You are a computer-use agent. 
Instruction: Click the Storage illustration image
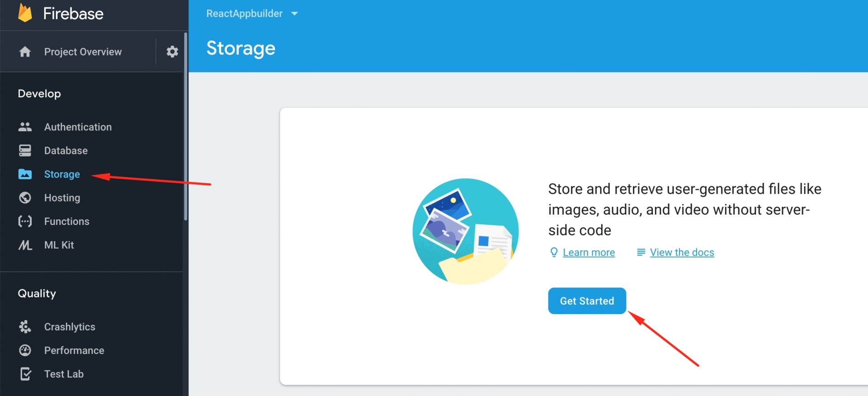466,231
